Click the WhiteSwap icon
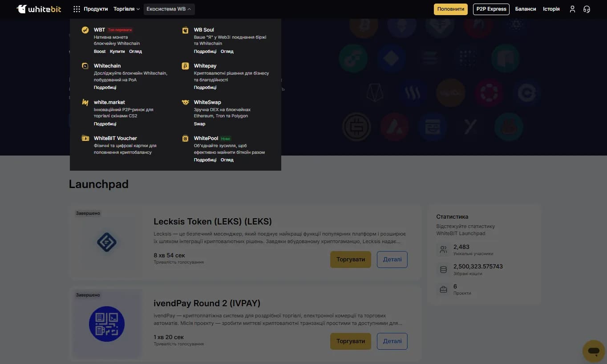Screen dimensions: 607x364 185,102
